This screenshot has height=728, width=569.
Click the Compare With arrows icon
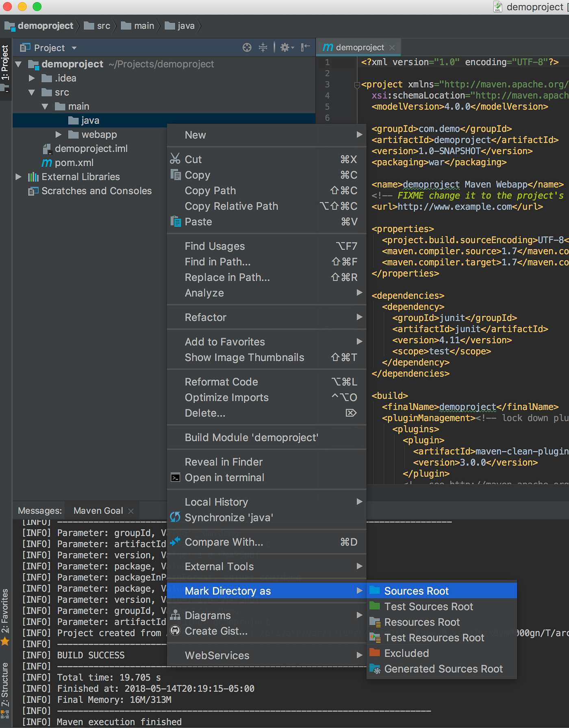click(x=175, y=542)
